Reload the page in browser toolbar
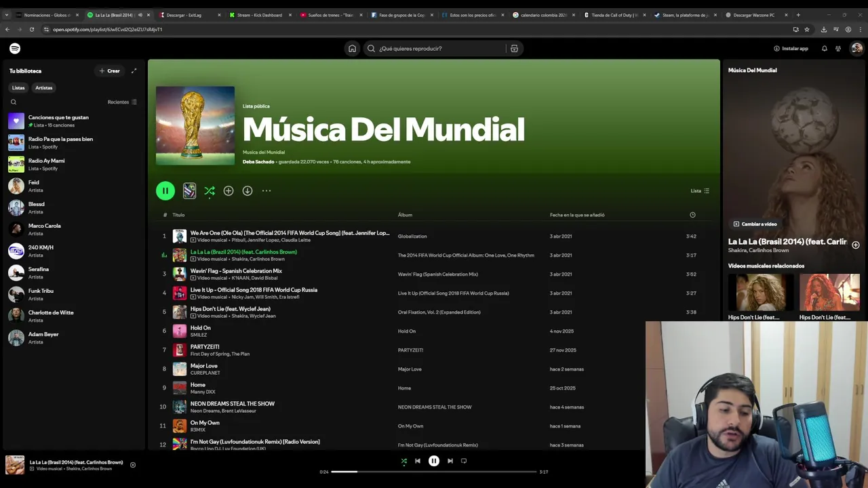This screenshot has height=488, width=868. (32, 29)
